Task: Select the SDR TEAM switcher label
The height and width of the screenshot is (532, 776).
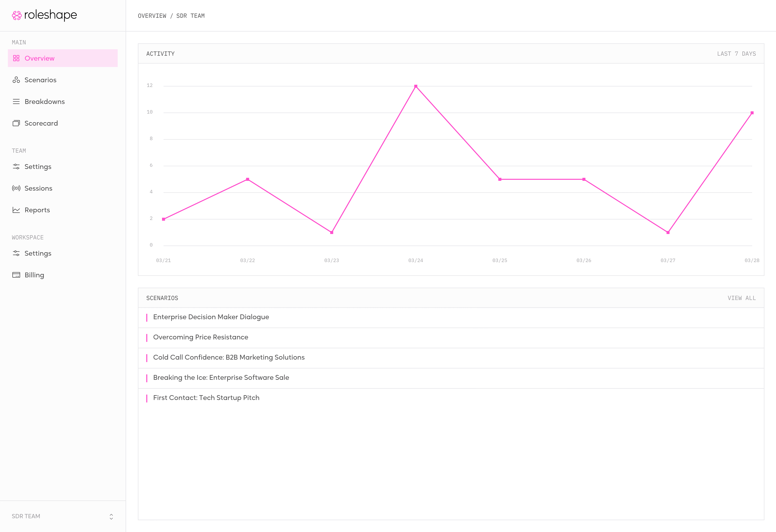Action: point(26,516)
